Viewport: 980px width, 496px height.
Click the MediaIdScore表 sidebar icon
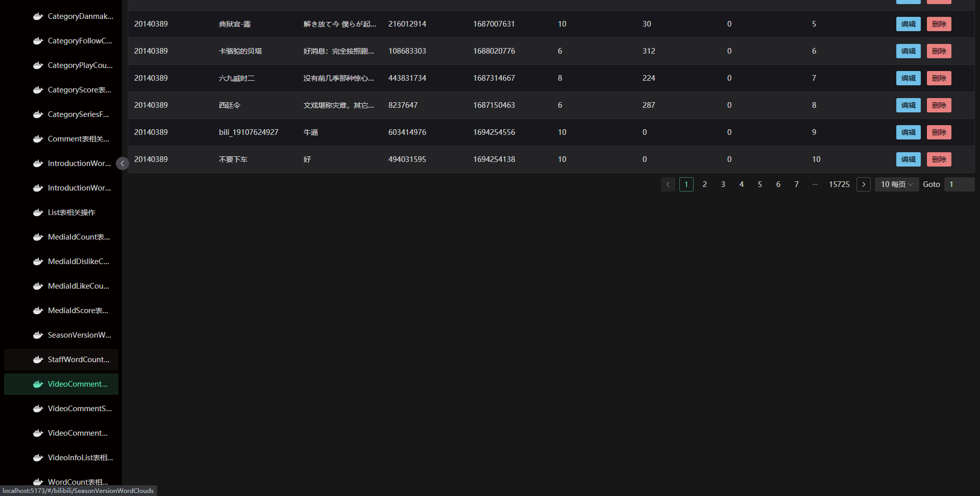[x=38, y=311]
